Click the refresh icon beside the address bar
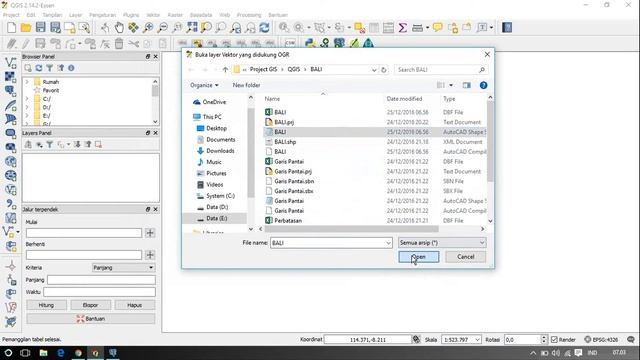640x360 pixels. point(384,70)
